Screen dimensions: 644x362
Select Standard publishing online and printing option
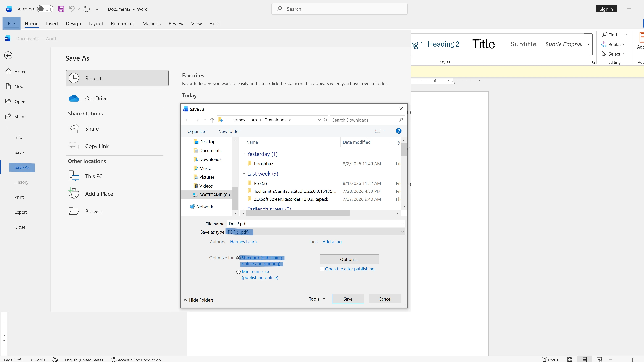point(239,258)
